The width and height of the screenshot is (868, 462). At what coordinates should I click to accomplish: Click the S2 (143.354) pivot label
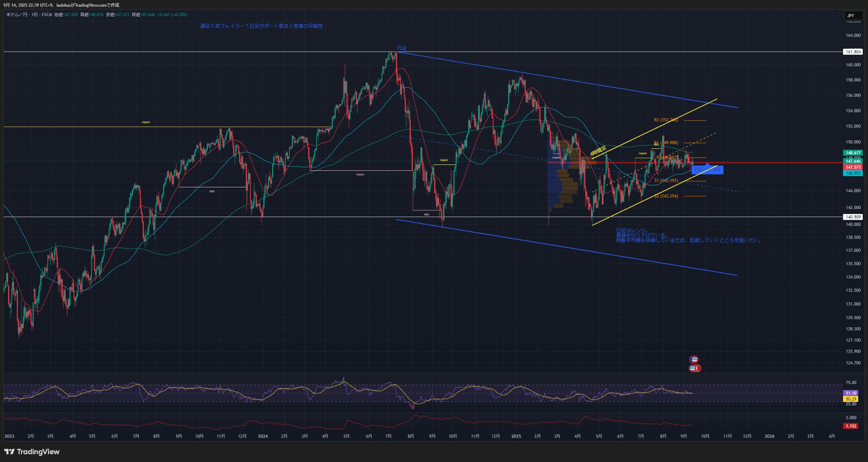click(666, 196)
